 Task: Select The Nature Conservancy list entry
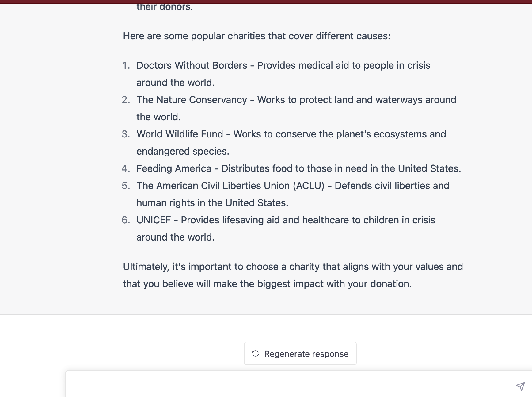[x=192, y=100]
